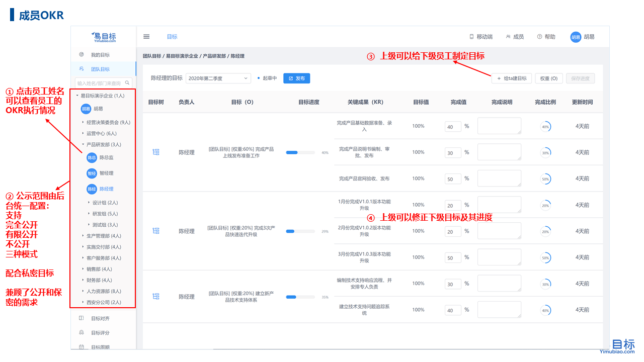Click the 起草中 status label
Image resolution: width=644 pixels, height=362 pixels.
pyautogui.click(x=270, y=78)
